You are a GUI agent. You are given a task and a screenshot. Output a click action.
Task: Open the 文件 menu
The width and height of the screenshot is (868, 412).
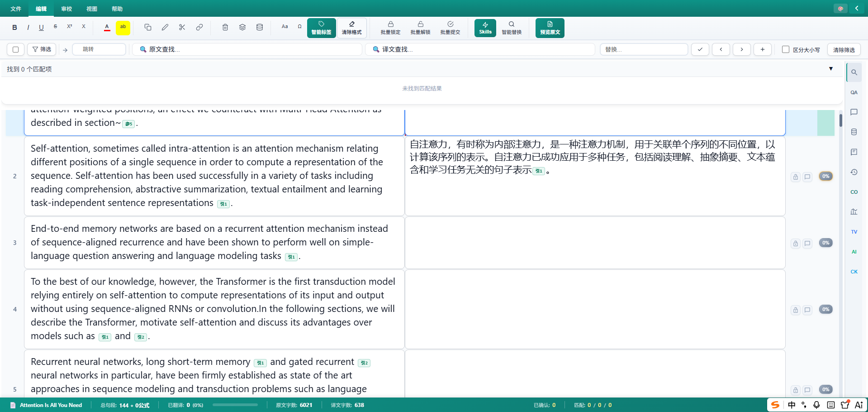pyautogui.click(x=16, y=9)
